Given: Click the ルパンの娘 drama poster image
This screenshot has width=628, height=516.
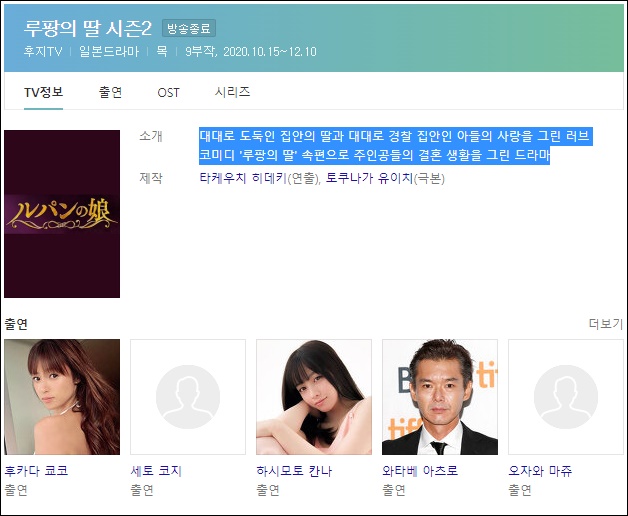Looking at the screenshot, I should (x=62, y=214).
